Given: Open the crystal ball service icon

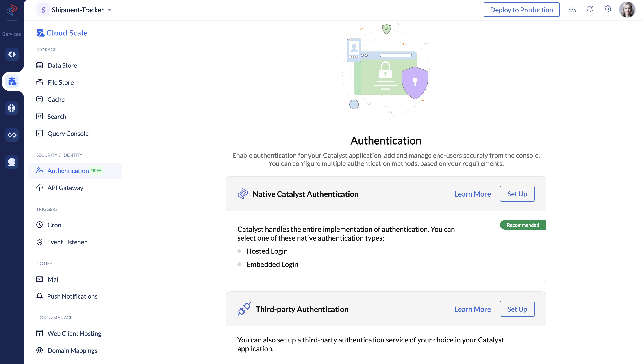Looking at the screenshot, I should pos(12,162).
